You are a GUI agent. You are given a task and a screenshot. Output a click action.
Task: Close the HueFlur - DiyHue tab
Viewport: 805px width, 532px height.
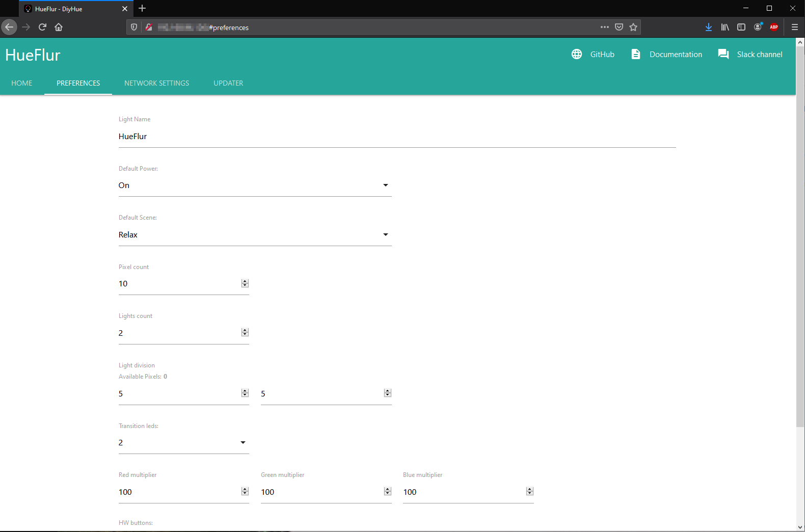click(125, 9)
